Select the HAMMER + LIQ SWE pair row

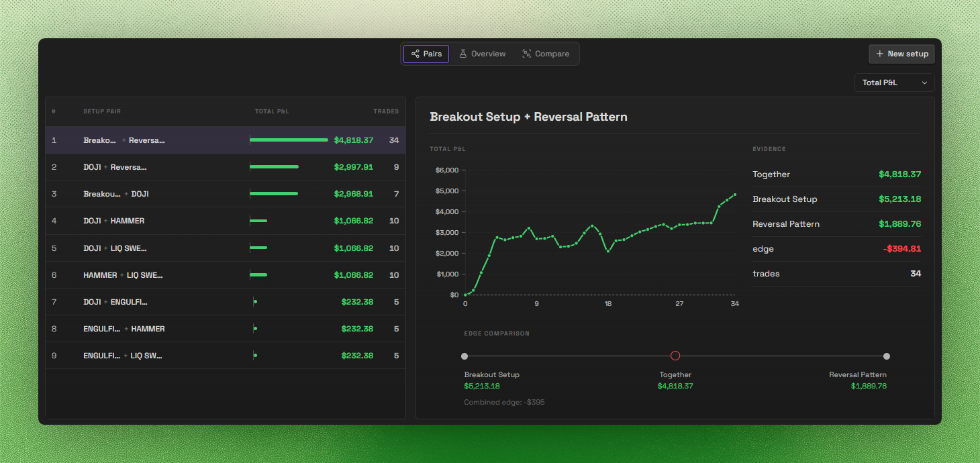226,275
